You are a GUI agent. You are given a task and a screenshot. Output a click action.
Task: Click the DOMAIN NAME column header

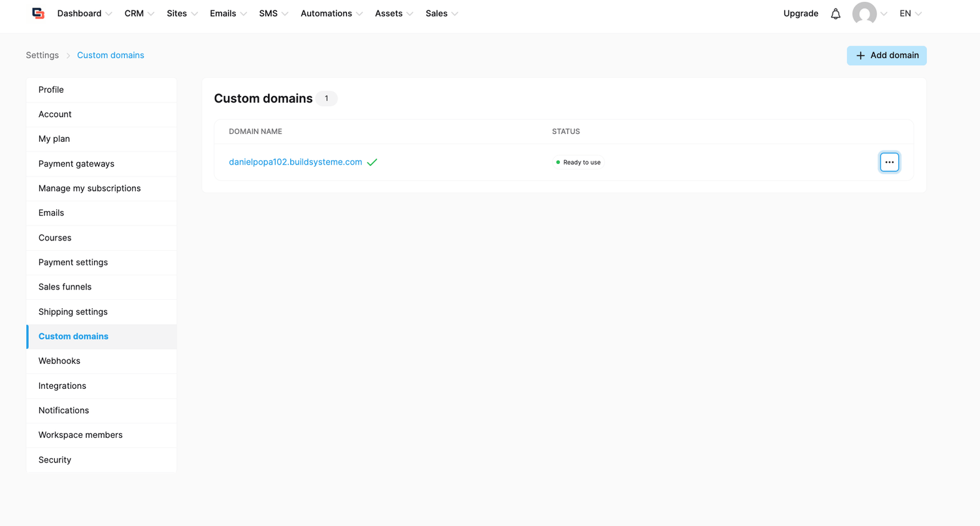255,131
